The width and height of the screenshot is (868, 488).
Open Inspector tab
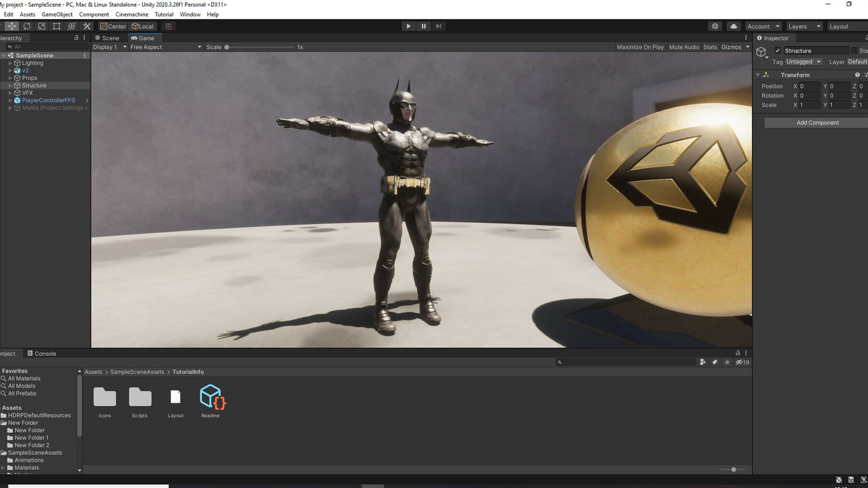coord(773,38)
